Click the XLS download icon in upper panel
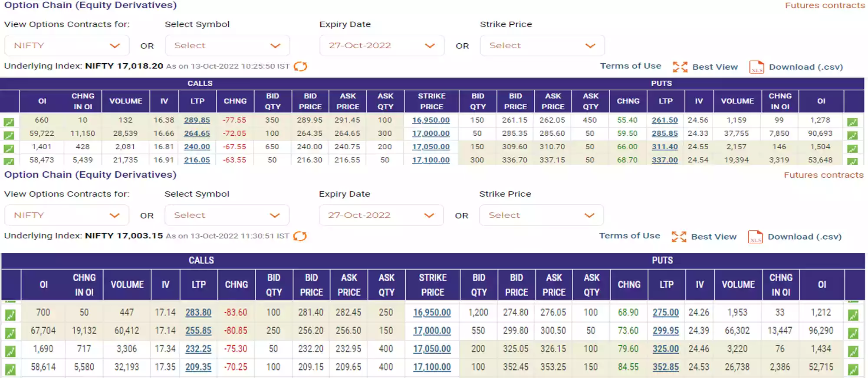Viewport: 868px width, 378px height. [x=756, y=67]
